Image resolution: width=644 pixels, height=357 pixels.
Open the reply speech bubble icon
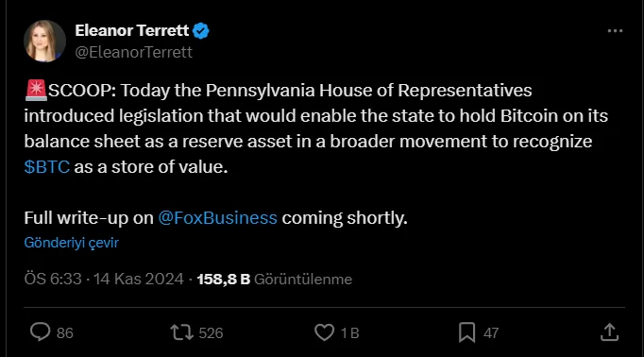pyautogui.click(x=40, y=331)
